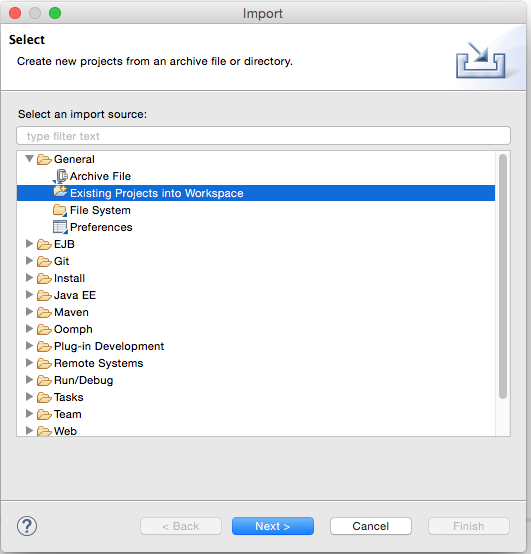Open the help question mark icon
531x554 pixels.
(x=27, y=526)
